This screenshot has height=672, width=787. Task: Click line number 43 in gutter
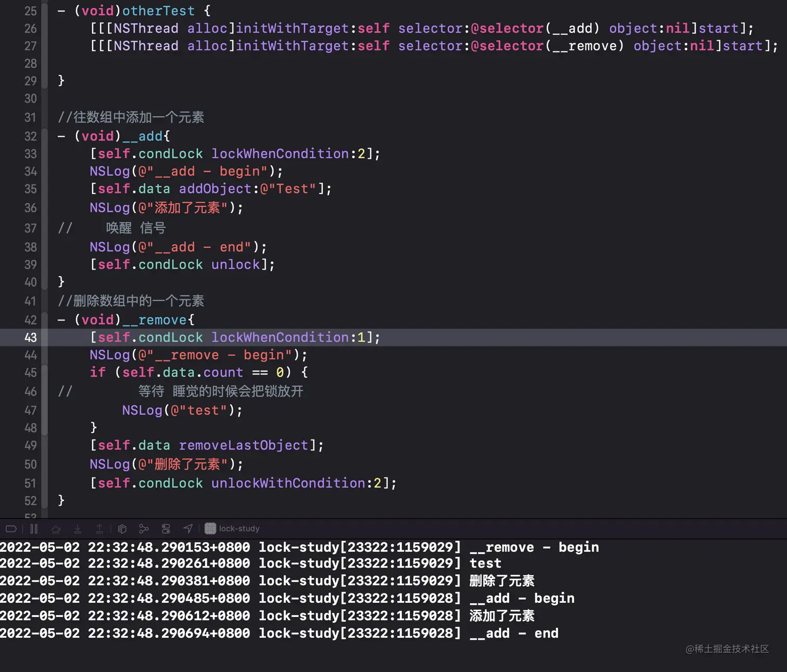31,338
